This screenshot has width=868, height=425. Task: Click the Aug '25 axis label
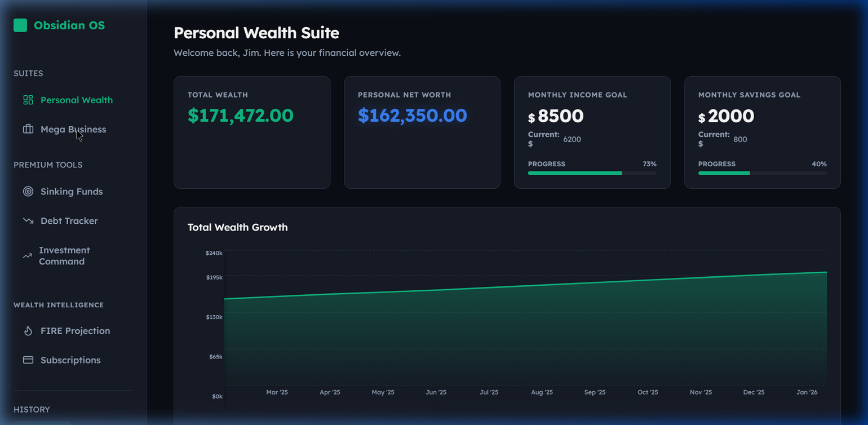coord(542,392)
